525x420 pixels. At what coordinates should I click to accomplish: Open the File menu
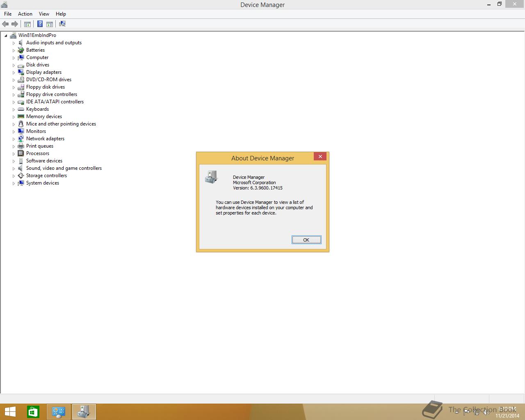8,14
